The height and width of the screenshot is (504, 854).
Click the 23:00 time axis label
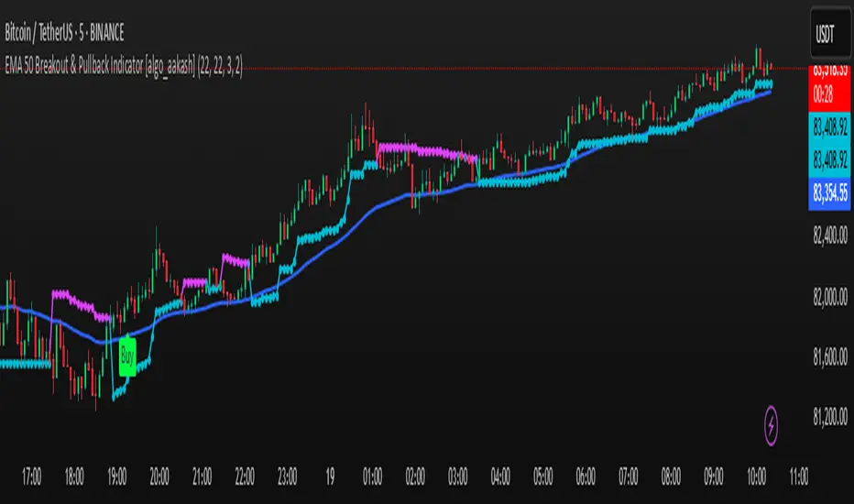(287, 477)
